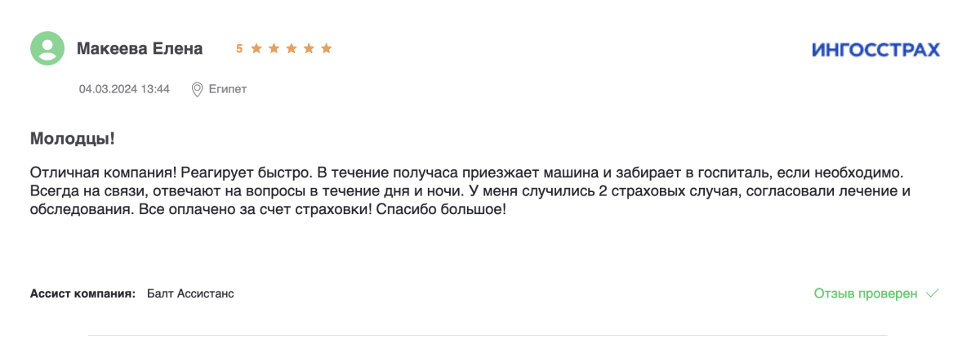Click the horizontal divider below the review
The height and width of the screenshot is (340, 980).
click(488, 335)
